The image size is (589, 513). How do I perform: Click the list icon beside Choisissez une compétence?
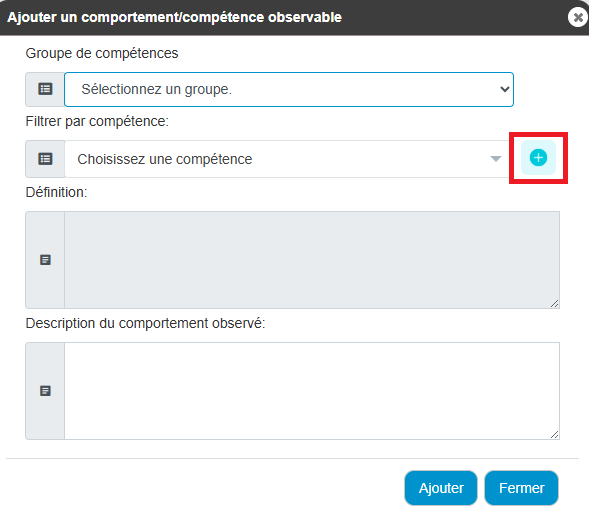(45, 159)
